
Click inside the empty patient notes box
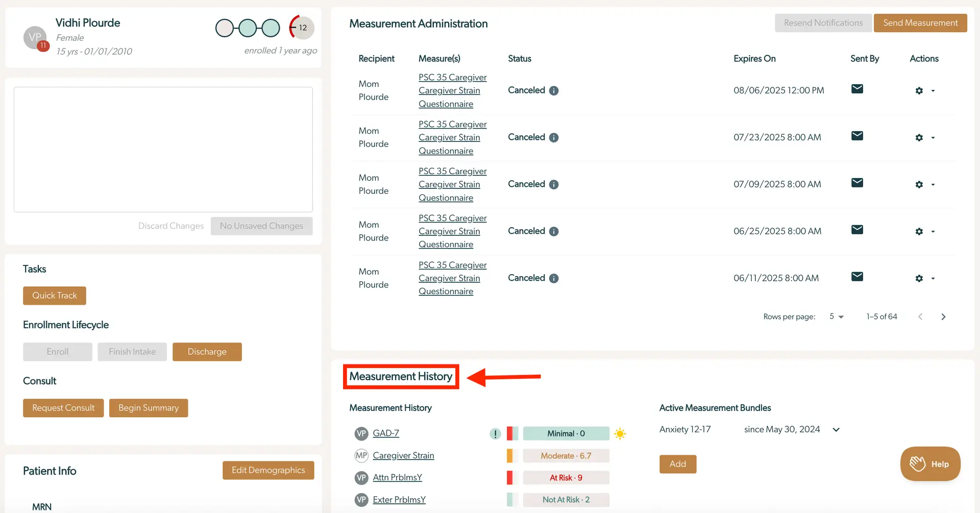[163, 149]
